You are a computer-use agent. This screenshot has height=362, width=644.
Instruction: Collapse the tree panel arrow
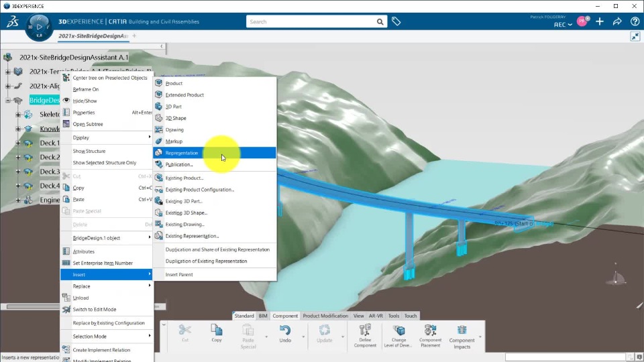pyautogui.click(x=162, y=46)
